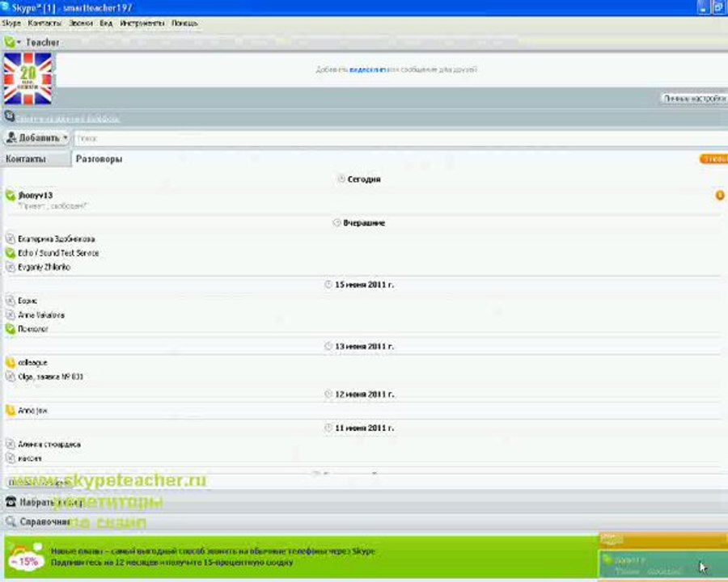Click status icon beside Борис
728x582 pixels.
click(x=11, y=301)
